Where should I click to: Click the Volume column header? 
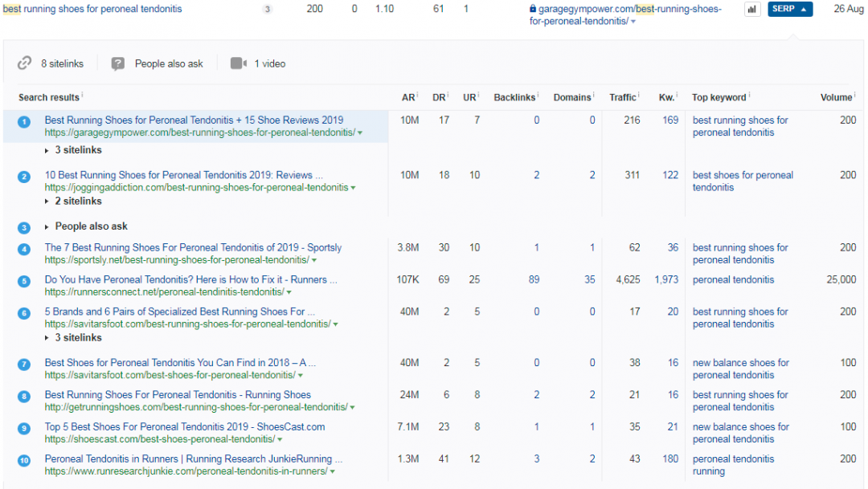click(835, 97)
